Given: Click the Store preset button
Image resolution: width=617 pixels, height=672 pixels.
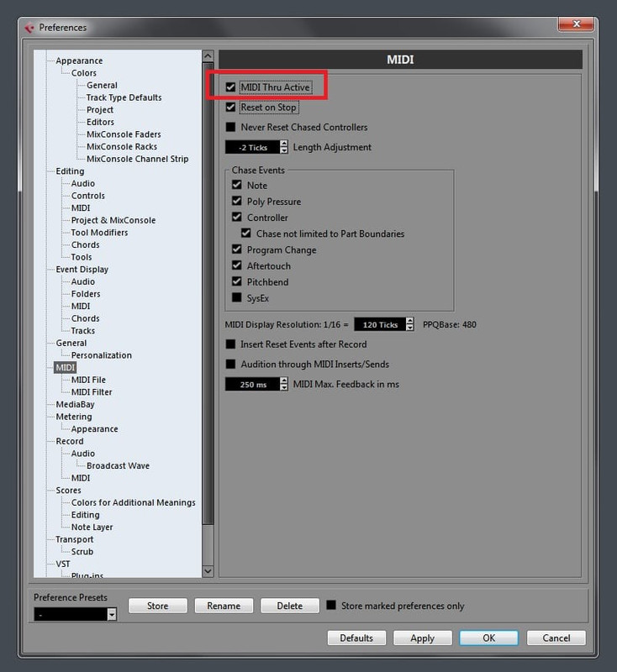Looking at the screenshot, I should pyautogui.click(x=158, y=606).
